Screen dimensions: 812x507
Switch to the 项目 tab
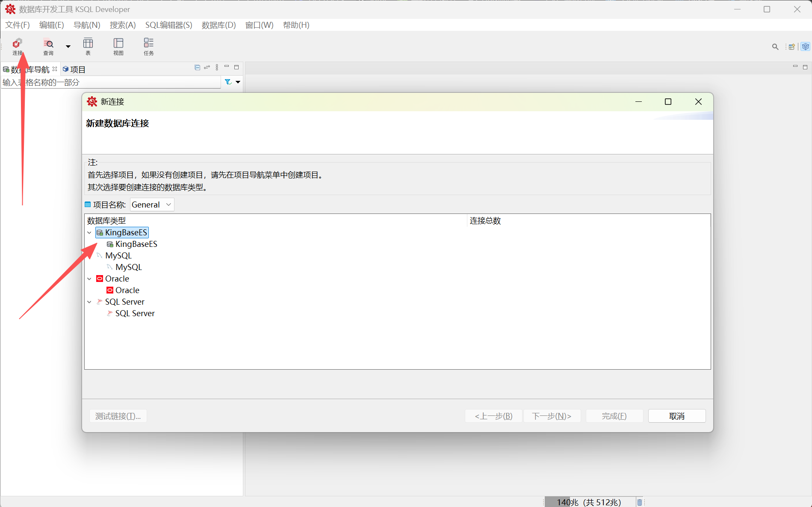(74, 69)
